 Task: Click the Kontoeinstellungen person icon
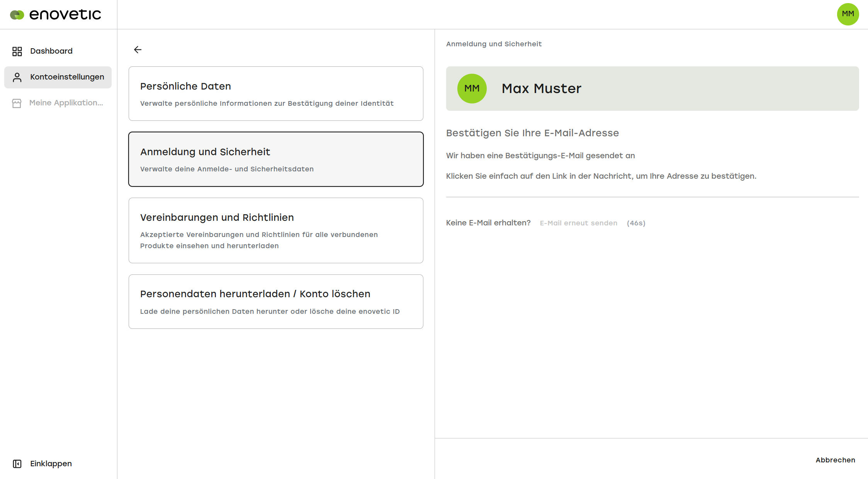pos(17,77)
